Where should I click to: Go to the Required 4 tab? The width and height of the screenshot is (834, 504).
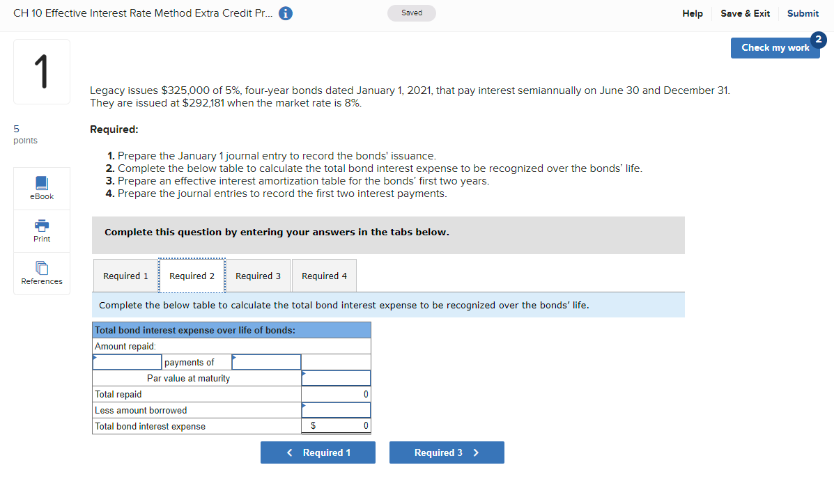[324, 276]
